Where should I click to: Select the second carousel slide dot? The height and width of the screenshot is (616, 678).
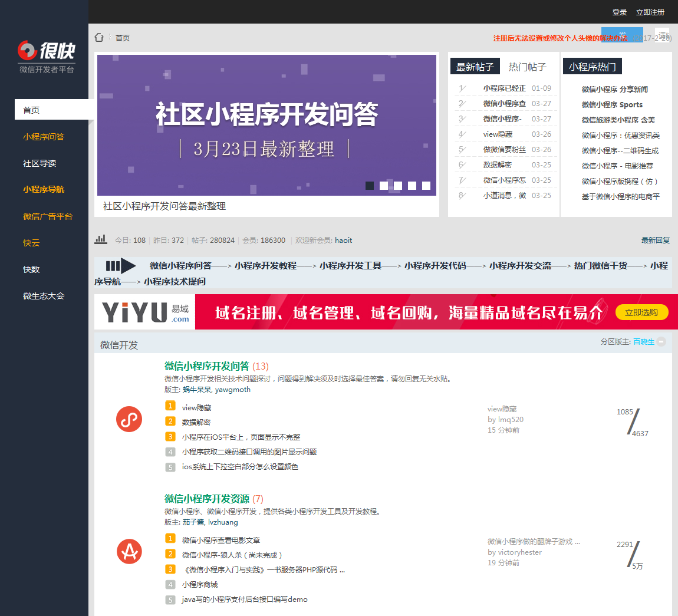[384, 186]
